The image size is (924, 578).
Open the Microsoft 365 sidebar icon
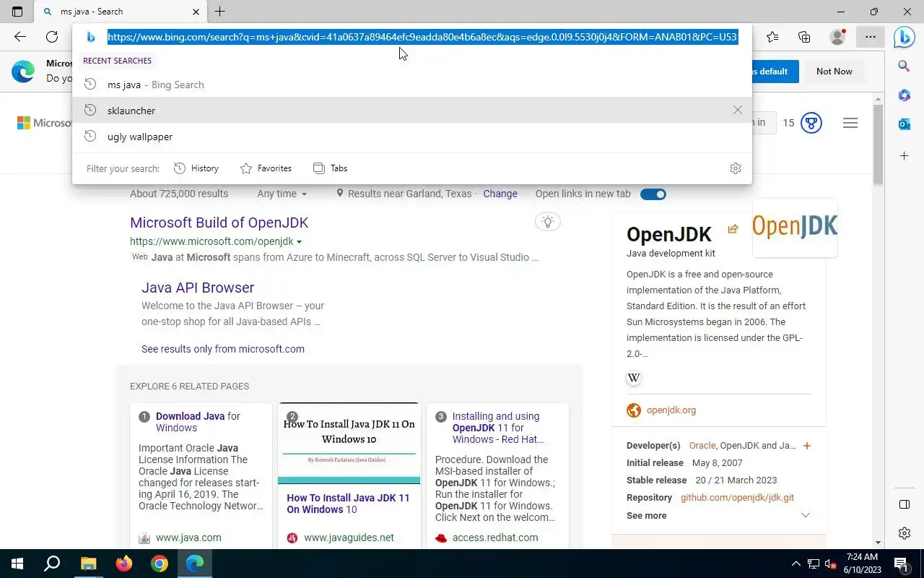click(904, 95)
